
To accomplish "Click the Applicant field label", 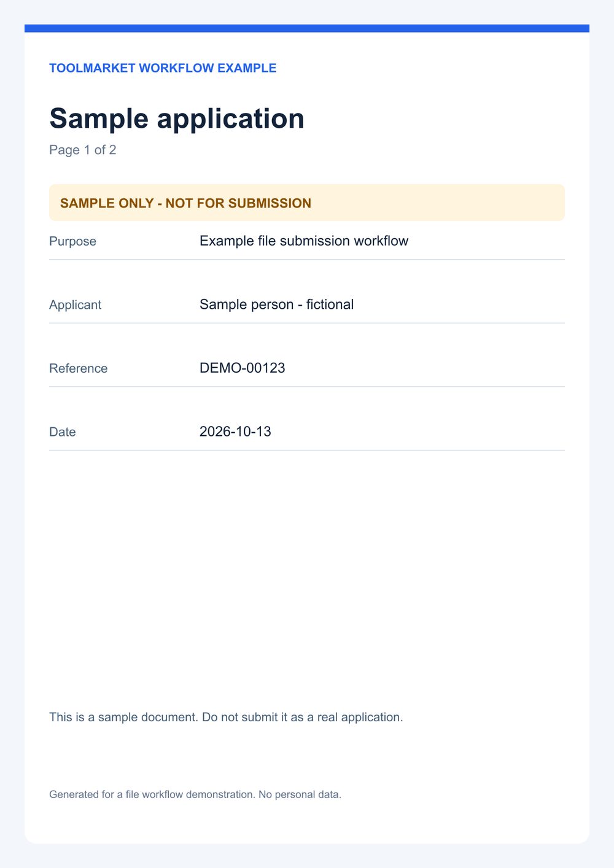I will coord(75,304).
